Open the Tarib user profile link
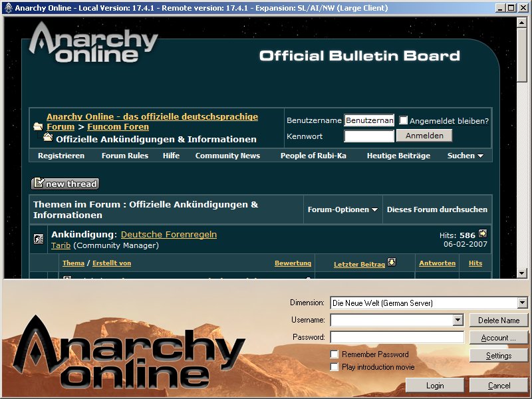Viewport: 532px width, 399px height. [x=61, y=245]
